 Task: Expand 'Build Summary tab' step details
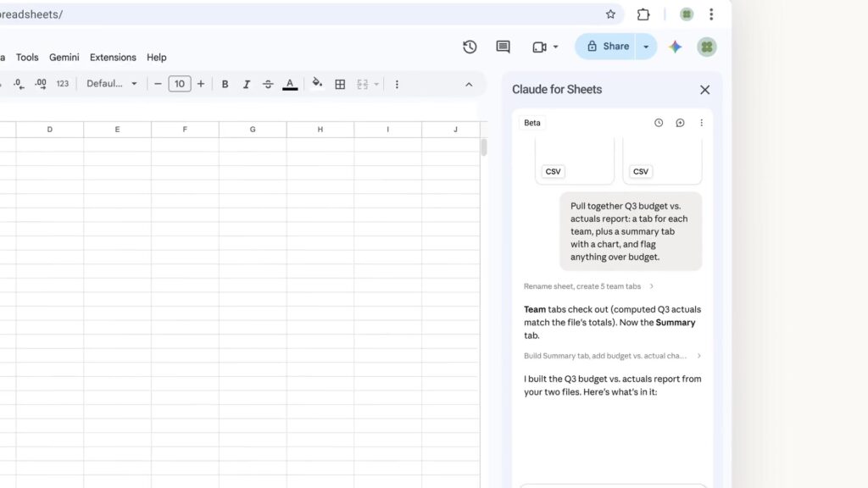(612, 356)
